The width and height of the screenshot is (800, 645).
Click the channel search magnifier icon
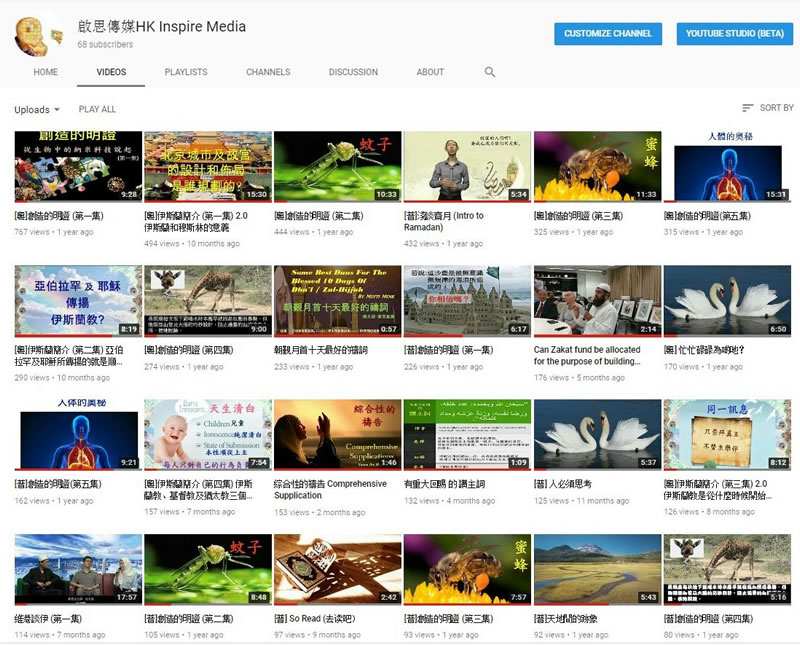[x=490, y=72]
